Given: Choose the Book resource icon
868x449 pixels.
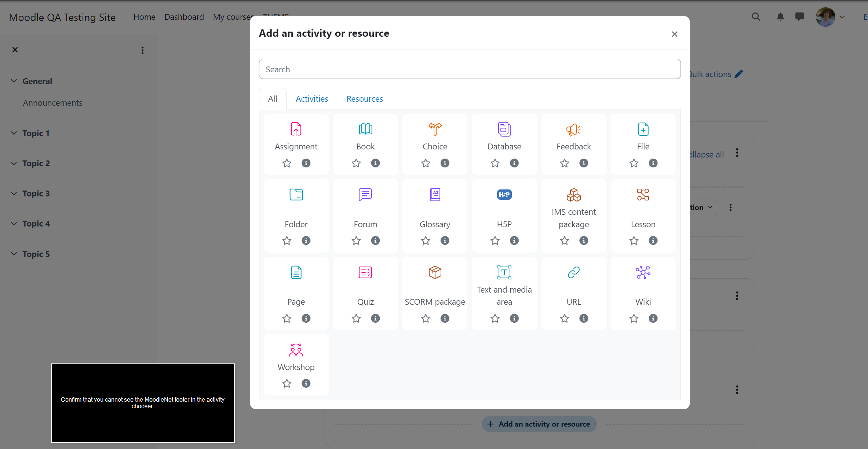Looking at the screenshot, I should pyautogui.click(x=365, y=129).
